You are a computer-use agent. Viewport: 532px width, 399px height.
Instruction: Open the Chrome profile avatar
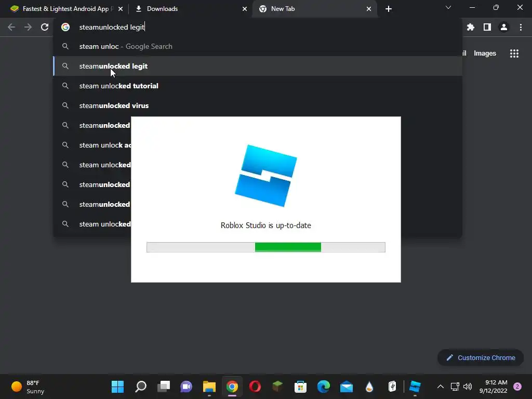504,27
